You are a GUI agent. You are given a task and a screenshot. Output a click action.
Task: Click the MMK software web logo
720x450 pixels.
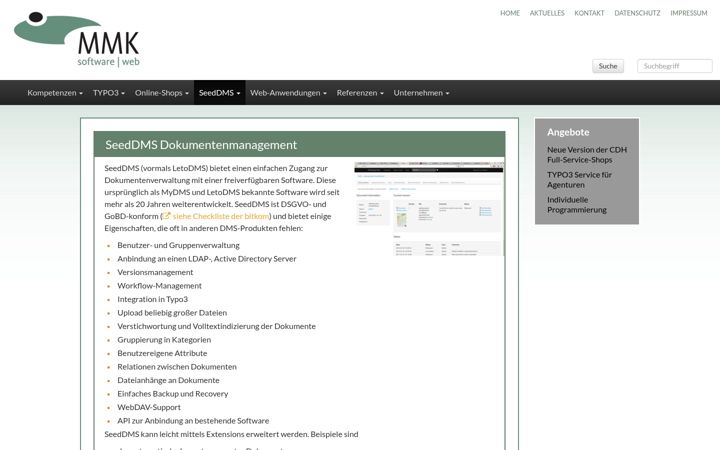77,39
